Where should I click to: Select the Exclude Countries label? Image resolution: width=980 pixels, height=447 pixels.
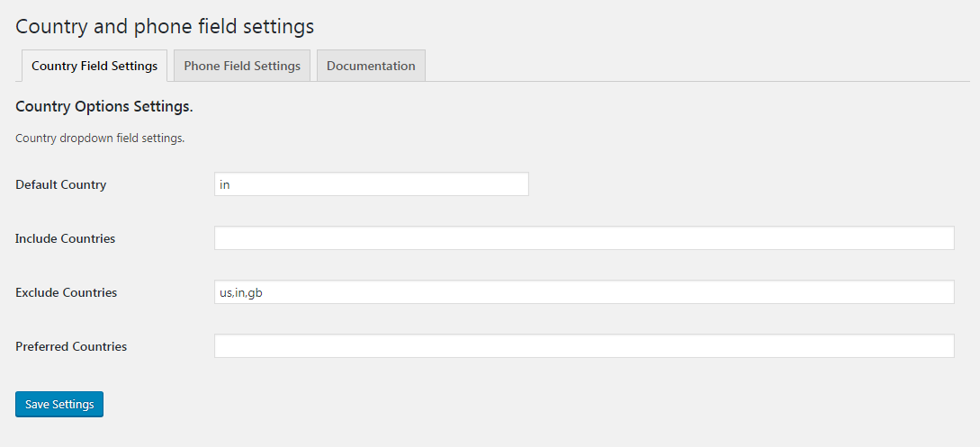click(67, 292)
